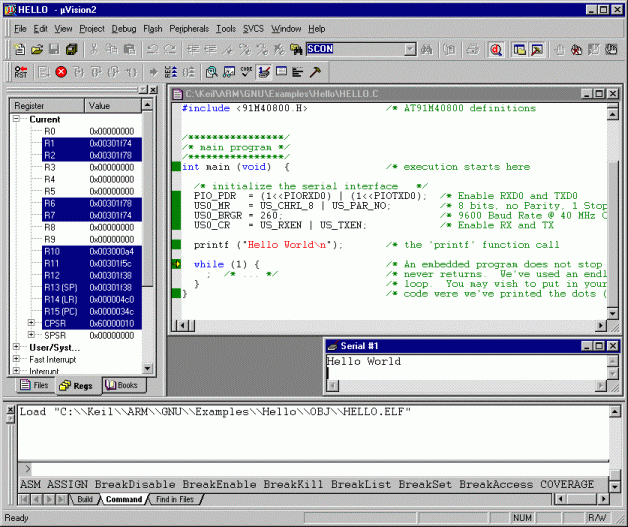Image resolution: width=628 pixels, height=527 pixels.
Task: Open the Peripherals menu
Action: pos(189,29)
